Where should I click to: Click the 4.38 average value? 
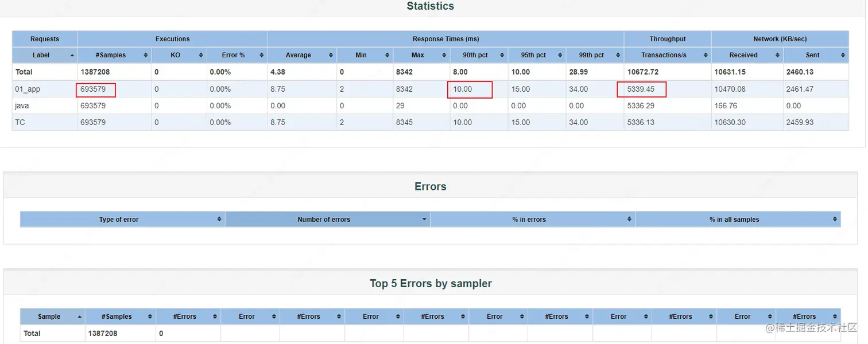pos(278,72)
